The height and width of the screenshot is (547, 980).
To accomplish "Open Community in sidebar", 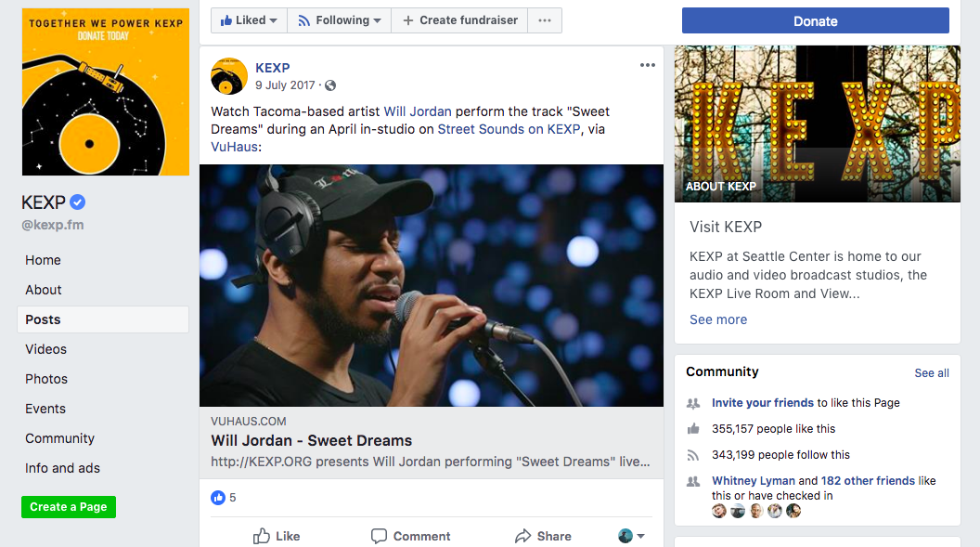I will 59,438.
